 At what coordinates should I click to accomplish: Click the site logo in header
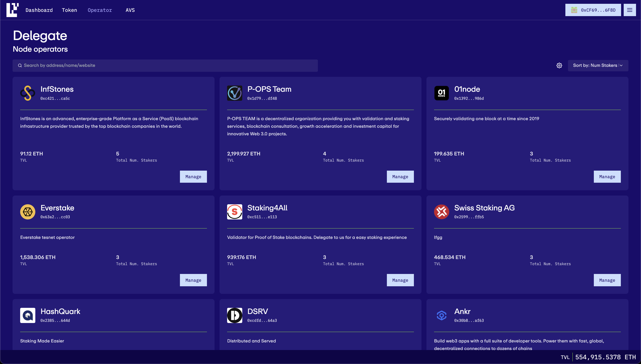pos(12,10)
